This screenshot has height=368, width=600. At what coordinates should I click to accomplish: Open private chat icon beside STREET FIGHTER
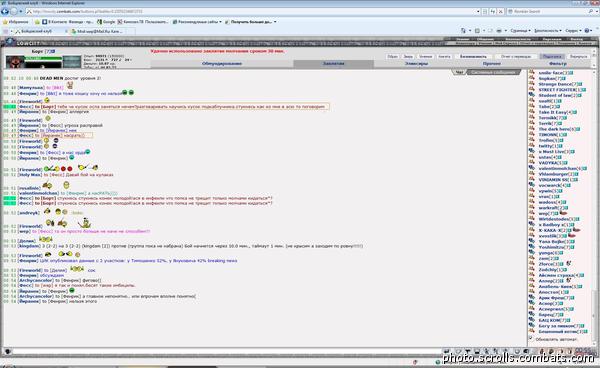(532, 90)
